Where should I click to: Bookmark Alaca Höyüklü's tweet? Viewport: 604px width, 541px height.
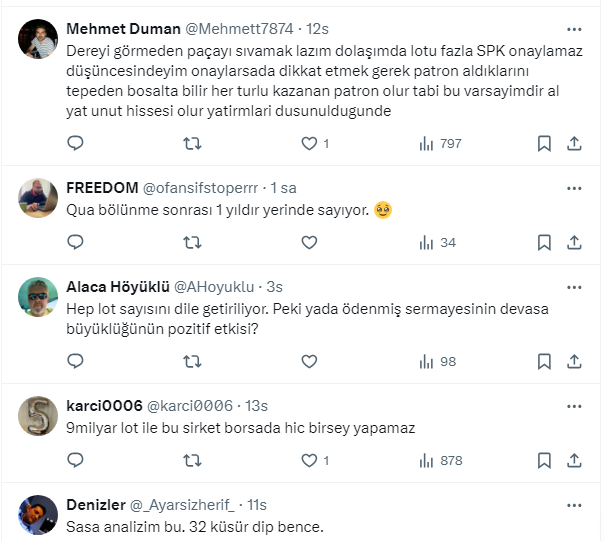click(544, 361)
